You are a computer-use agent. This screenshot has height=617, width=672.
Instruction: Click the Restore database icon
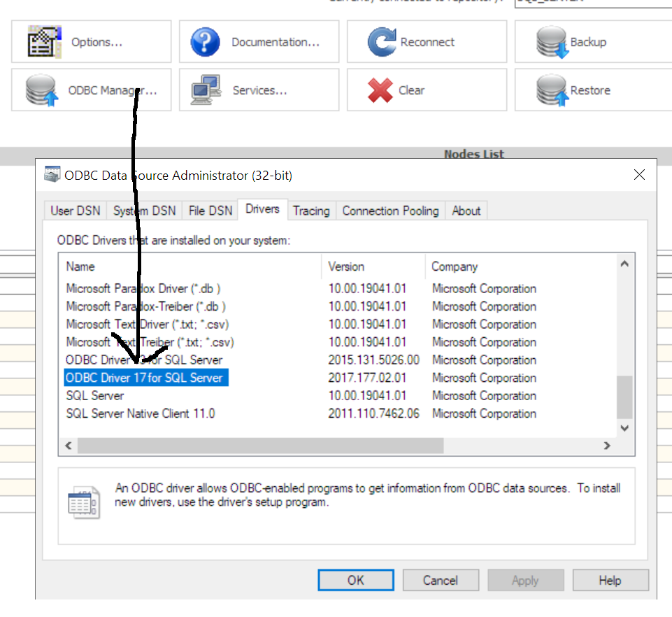(x=552, y=90)
